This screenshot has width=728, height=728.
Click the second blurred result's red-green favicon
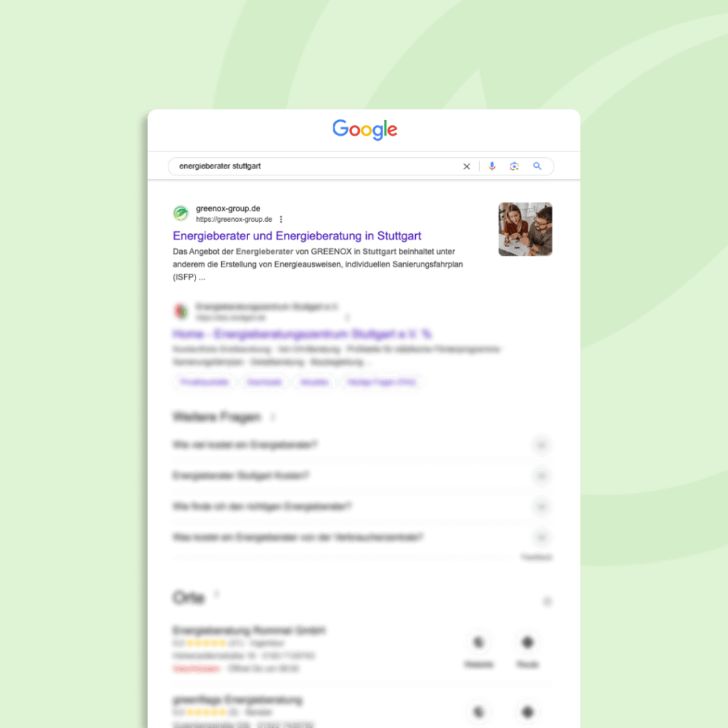(x=181, y=311)
